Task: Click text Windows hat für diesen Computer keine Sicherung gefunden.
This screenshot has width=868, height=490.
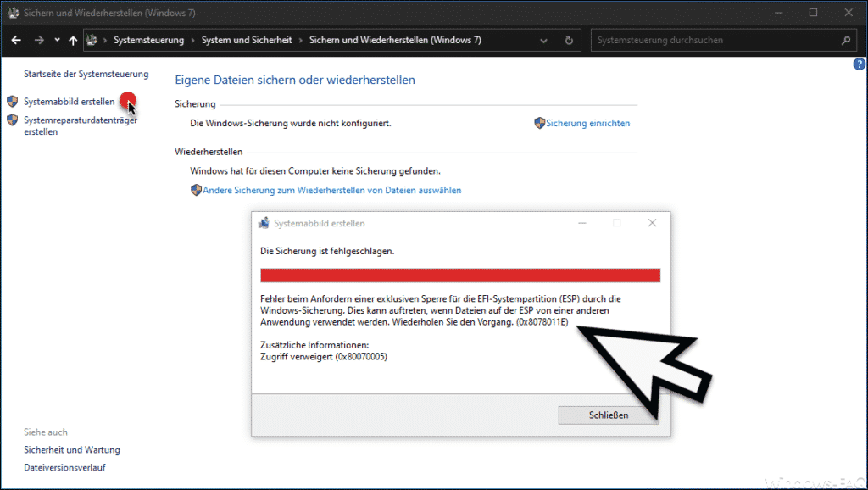Action: 315,170
